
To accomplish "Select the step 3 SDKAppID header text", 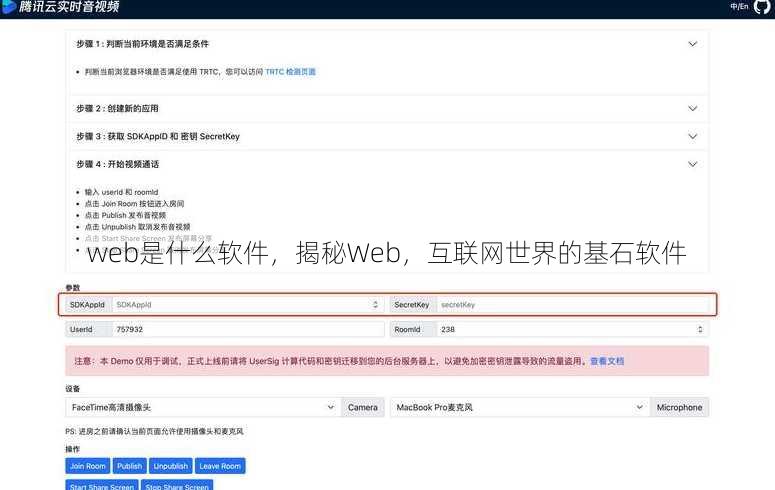I will tap(158, 136).
